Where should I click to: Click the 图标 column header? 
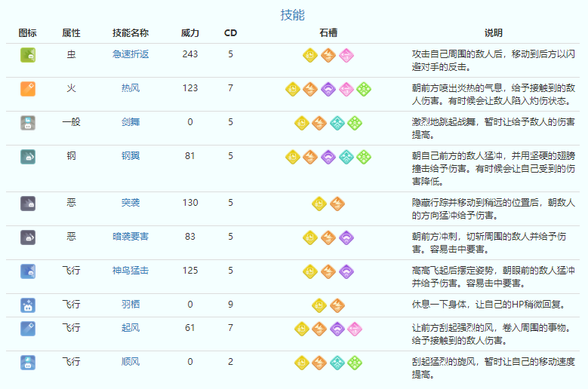pyautogui.click(x=28, y=33)
